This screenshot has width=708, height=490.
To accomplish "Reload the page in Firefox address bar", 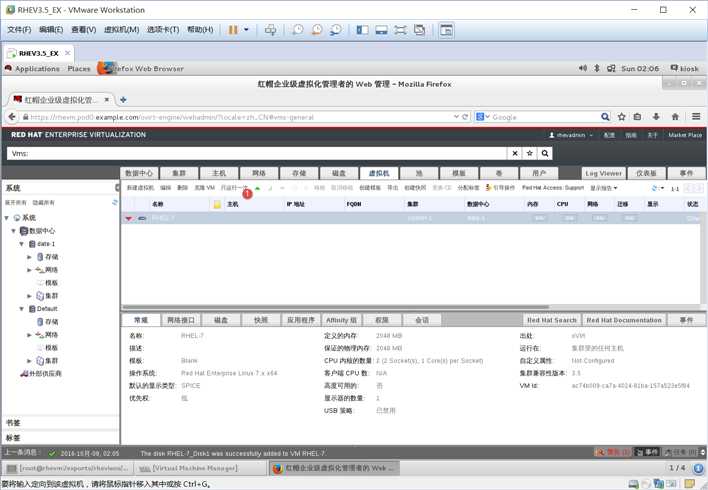I will [465, 117].
